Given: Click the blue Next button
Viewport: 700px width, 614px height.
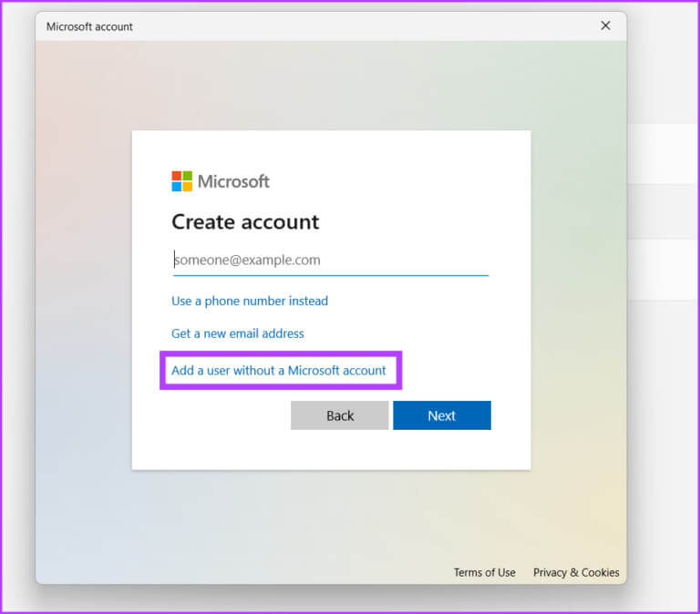Looking at the screenshot, I should [442, 415].
